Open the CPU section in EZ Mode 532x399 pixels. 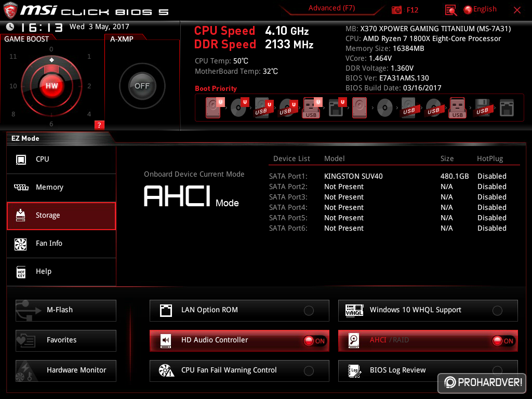pyautogui.click(x=61, y=159)
